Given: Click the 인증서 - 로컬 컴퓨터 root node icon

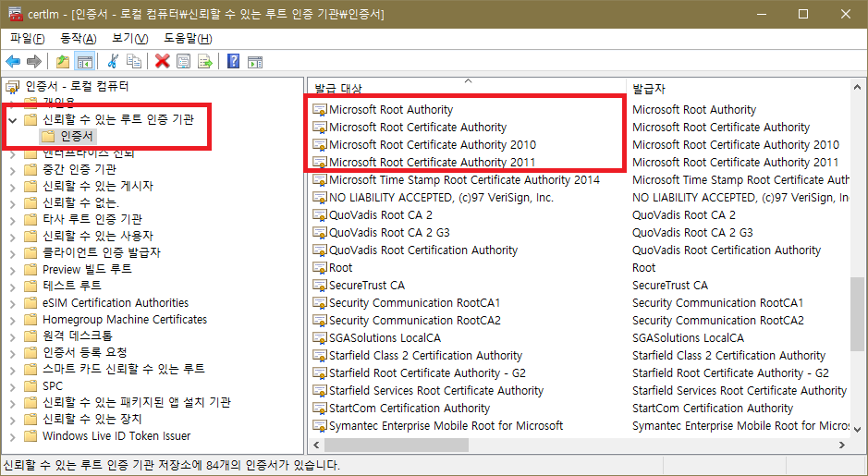Looking at the screenshot, I should coord(13,86).
